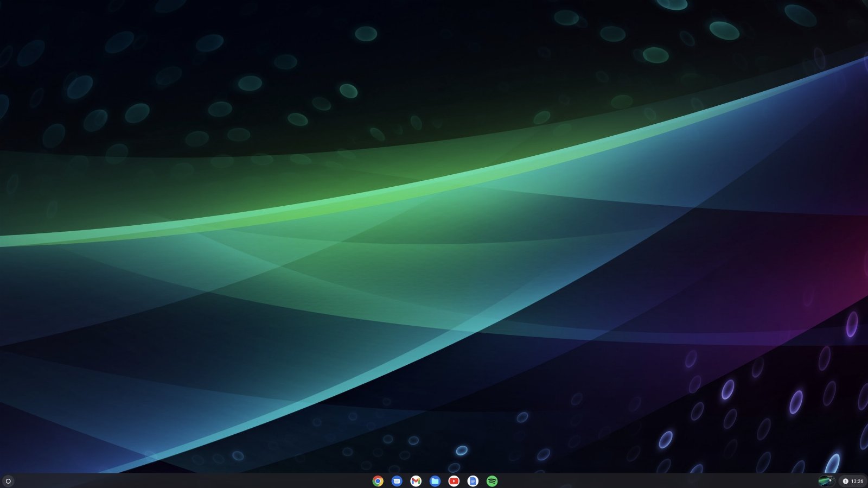This screenshot has height=488, width=868.
Task: Launch YouTube from the shelf
Action: [454, 481]
